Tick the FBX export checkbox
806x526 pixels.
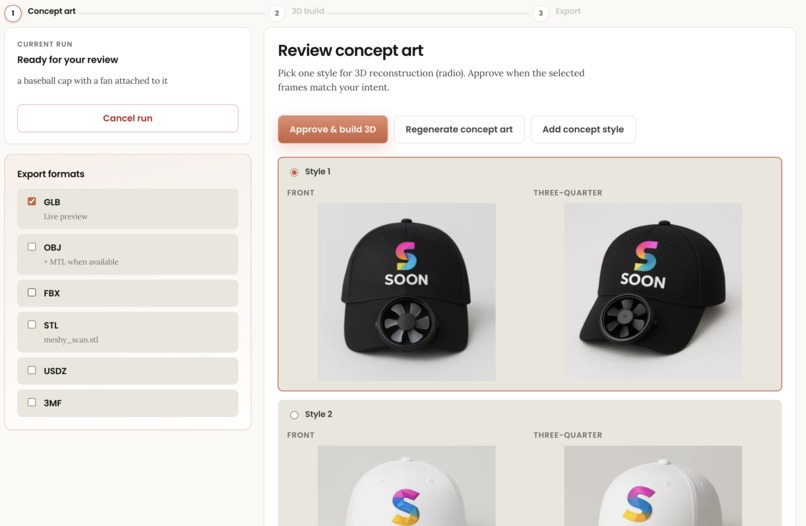(x=32, y=293)
